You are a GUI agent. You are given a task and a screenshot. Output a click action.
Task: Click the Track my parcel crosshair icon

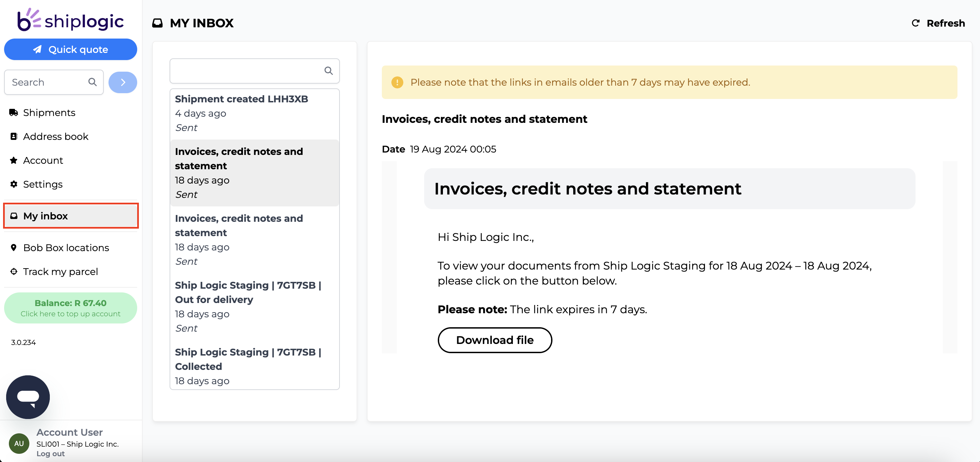14,272
